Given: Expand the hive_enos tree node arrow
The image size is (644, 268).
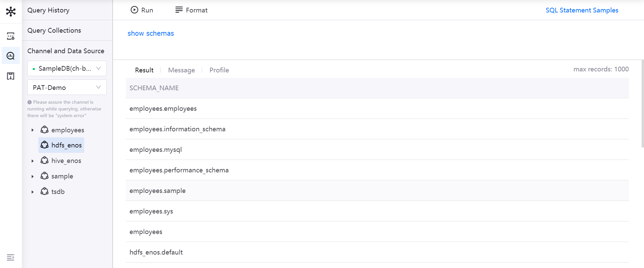Looking at the screenshot, I should [x=33, y=161].
